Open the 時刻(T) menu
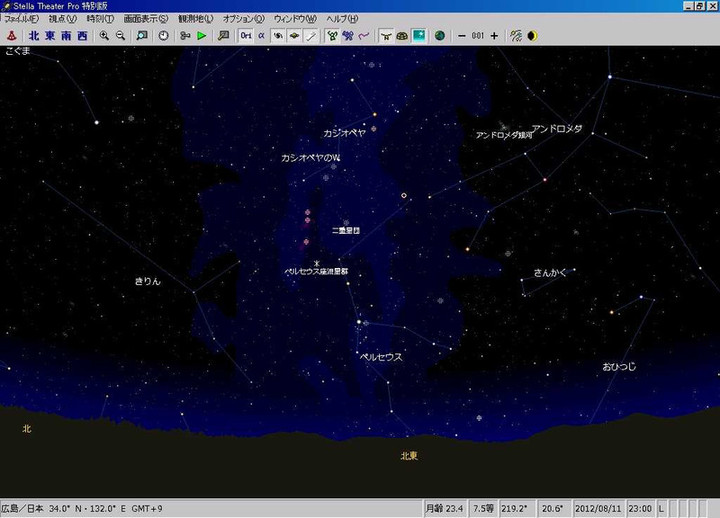The width and height of the screenshot is (720, 518). point(100,19)
